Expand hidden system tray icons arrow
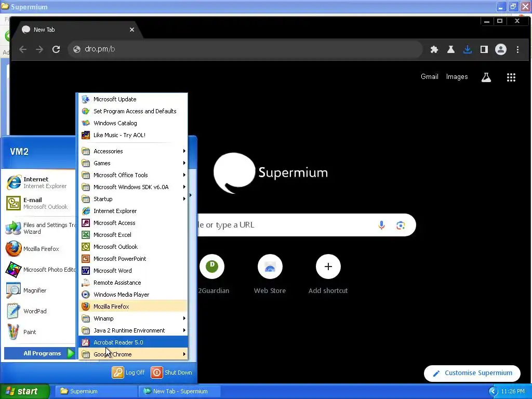 (493, 392)
